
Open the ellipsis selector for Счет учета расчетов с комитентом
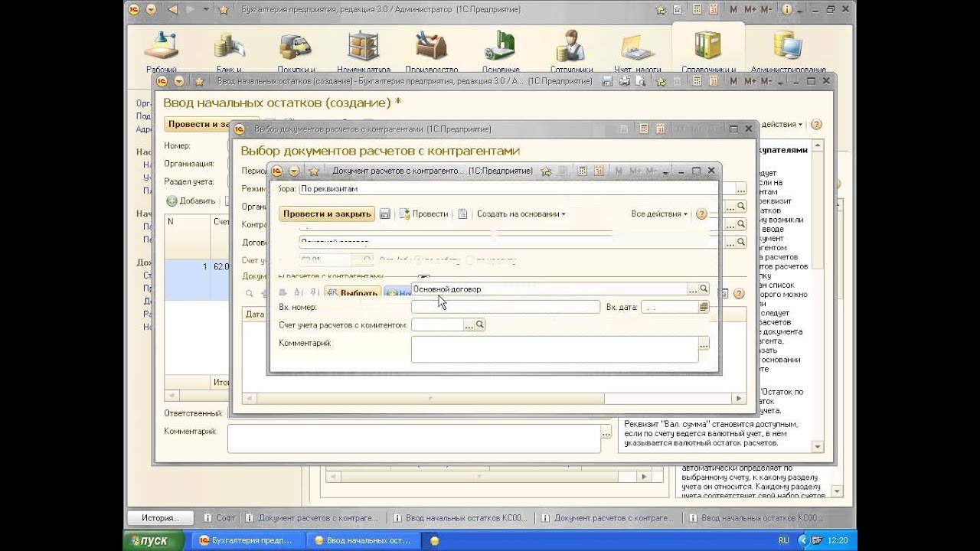pos(469,325)
